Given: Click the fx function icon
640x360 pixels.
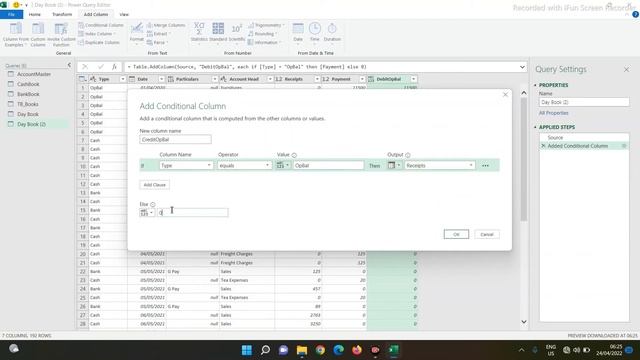Looking at the screenshot, I should 115,67.
